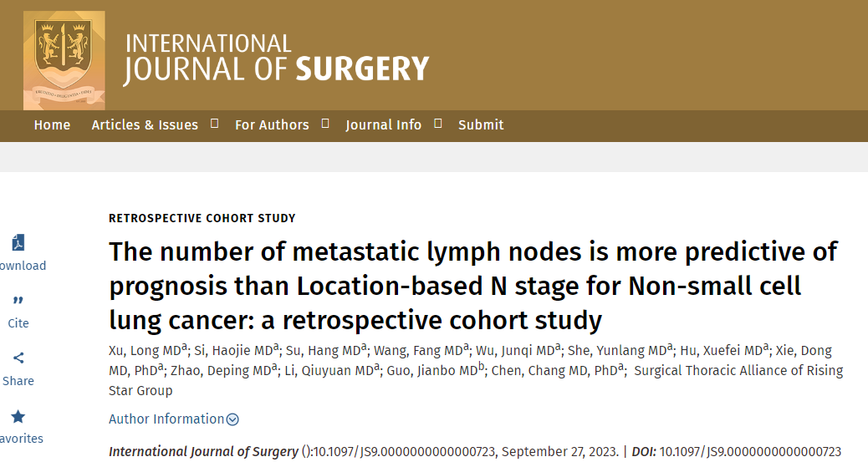Click the International Journal of Surgery crest logo
Screen dimensions: 868x462
tap(64, 60)
